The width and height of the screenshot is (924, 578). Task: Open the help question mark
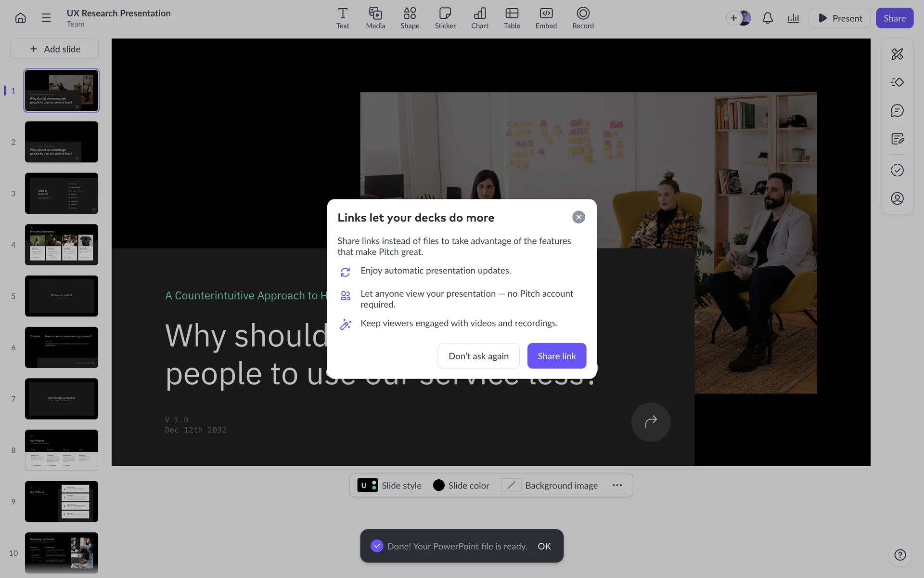click(x=900, y=555)
